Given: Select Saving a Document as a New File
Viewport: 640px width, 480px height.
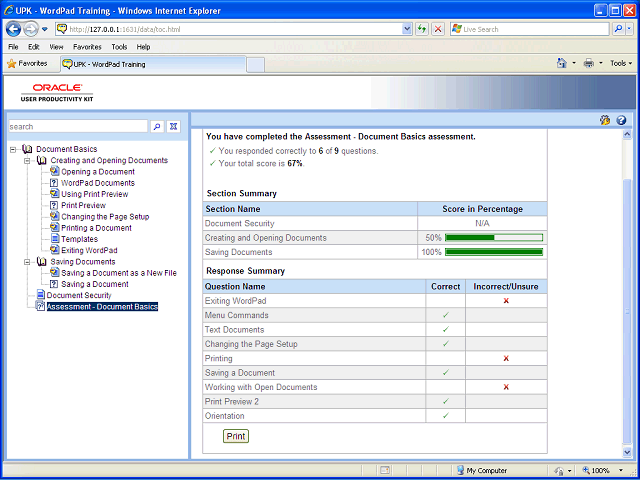Looking at the screenshot, I should 119,273.
